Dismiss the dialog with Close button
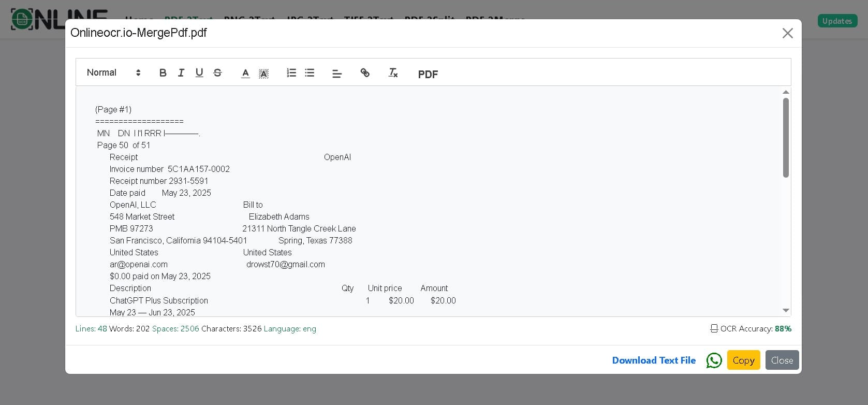This screenshot has width=868, height=405. [x=782, y=360]
